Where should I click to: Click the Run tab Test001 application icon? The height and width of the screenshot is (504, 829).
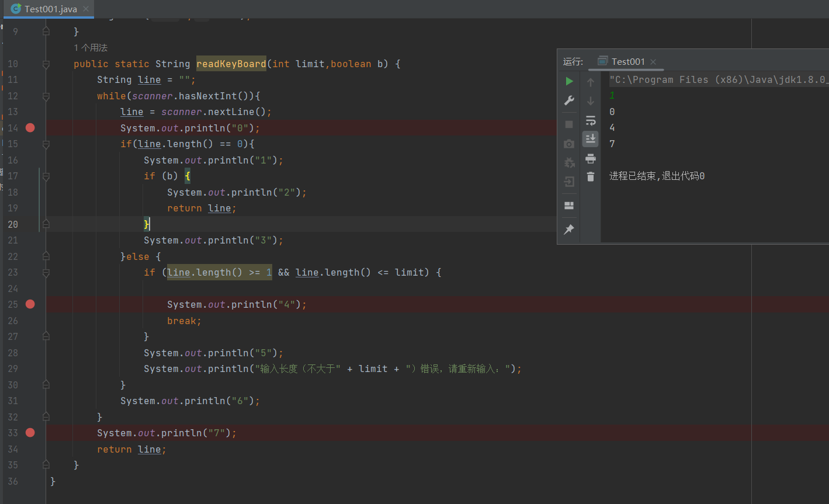tap(603, 61)
